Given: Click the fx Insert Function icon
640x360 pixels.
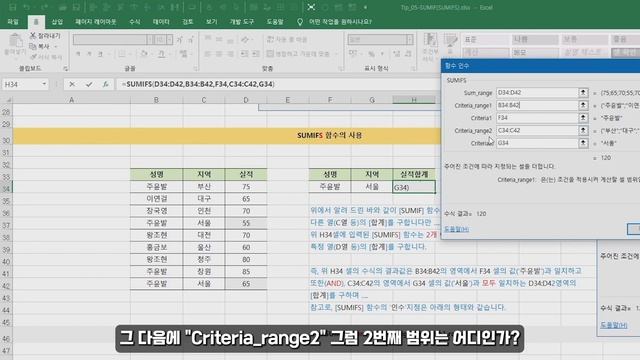Looking at the screenshot, I should pyautogui.click(x=105, y=84).
